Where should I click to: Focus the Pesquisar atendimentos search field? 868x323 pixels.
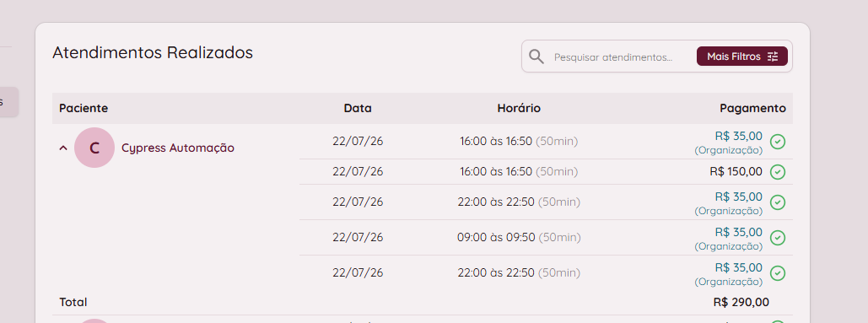tap(613, 57)
